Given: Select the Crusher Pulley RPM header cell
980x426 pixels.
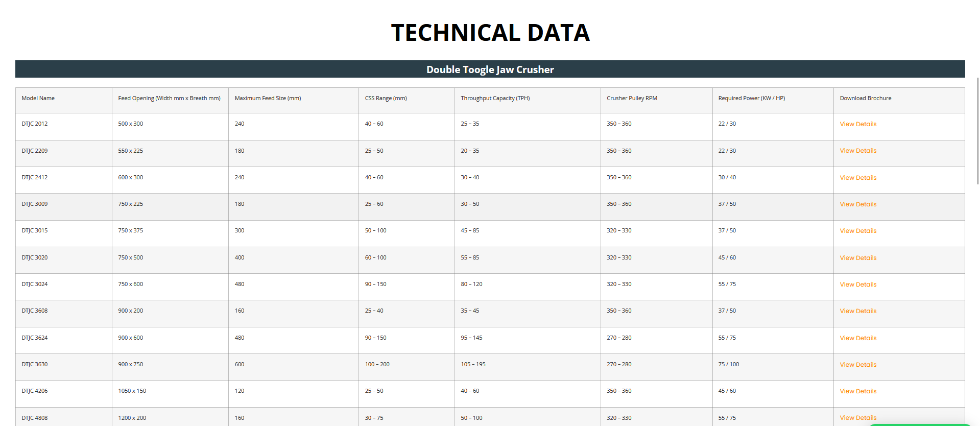Looking at the screenshot, I should click(632, 98).
